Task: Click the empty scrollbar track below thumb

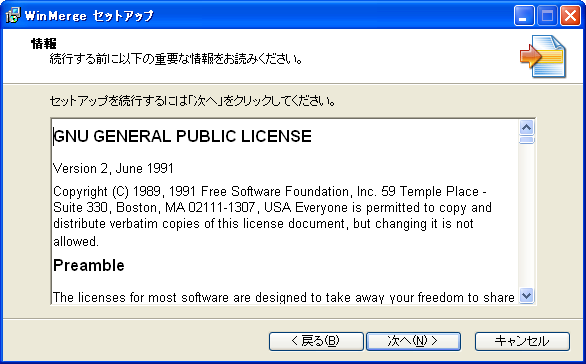Action: click(527, 216)
